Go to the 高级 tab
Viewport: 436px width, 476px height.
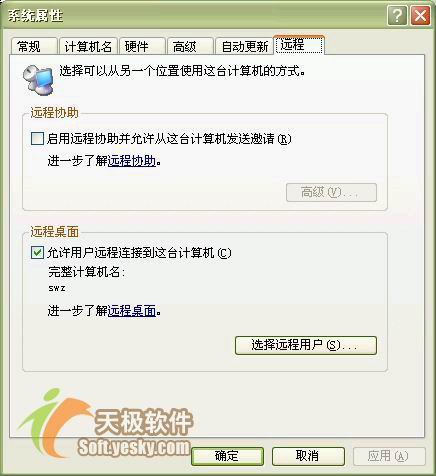pyautogui.click(x=190, y=46)
